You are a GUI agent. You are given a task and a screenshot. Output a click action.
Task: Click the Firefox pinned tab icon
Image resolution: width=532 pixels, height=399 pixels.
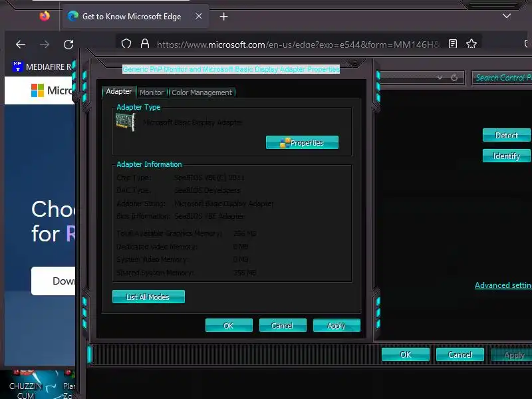(45, 16)
